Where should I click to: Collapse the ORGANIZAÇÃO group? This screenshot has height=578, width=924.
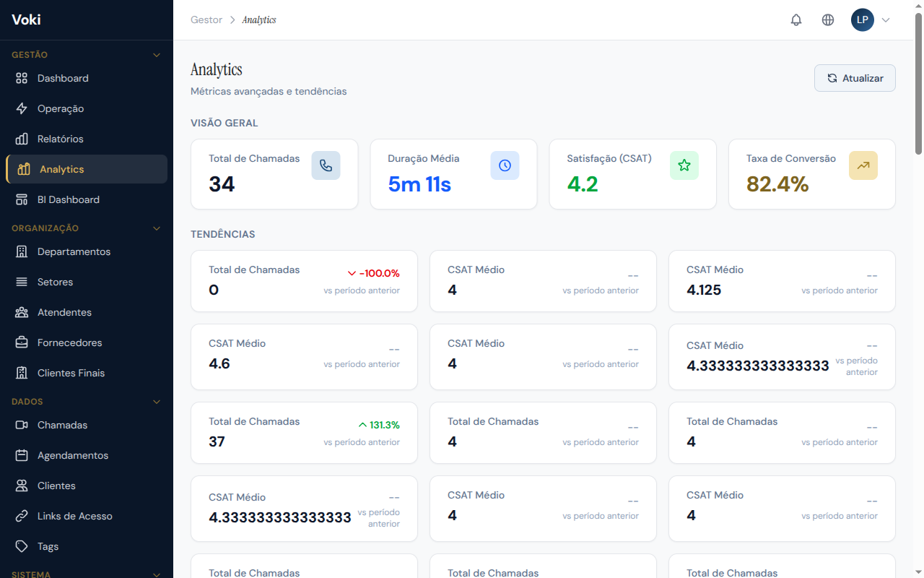point(157,228)
